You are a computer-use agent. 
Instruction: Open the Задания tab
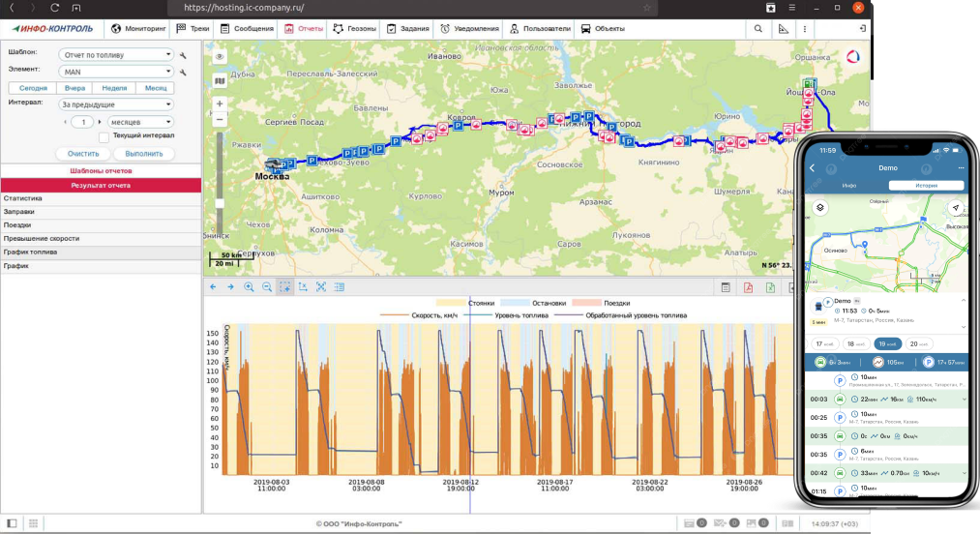(407, 29)
